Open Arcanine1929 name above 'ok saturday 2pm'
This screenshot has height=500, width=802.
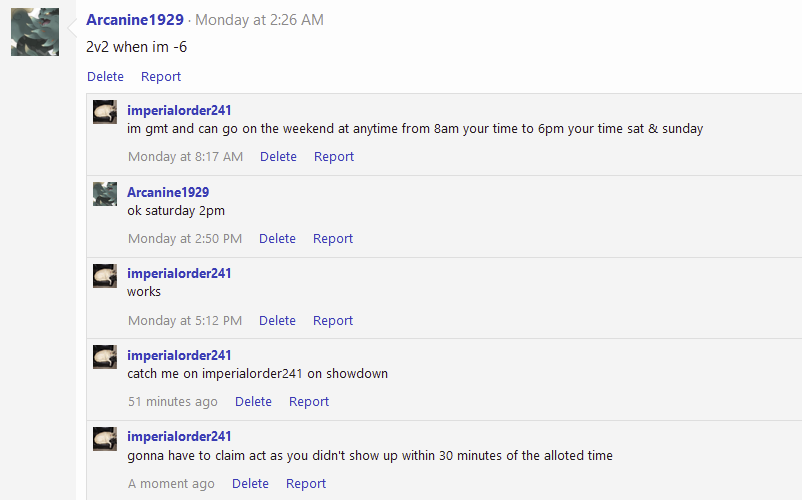[168, 192]
